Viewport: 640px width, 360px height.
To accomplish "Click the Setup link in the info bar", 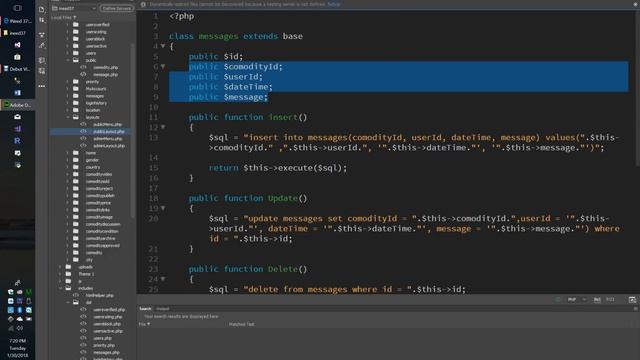I will [x=333, y=4].
